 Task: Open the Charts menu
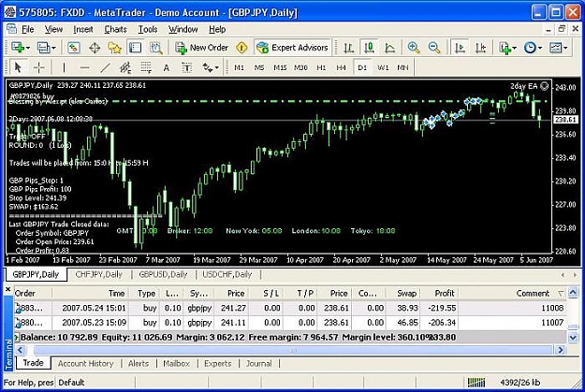coord(115,29)
